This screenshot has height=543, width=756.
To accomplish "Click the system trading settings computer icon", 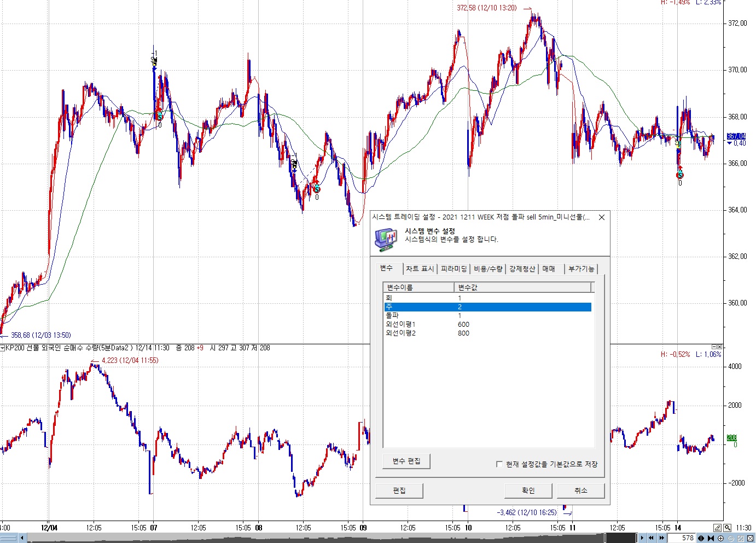I will pos(386,239).
